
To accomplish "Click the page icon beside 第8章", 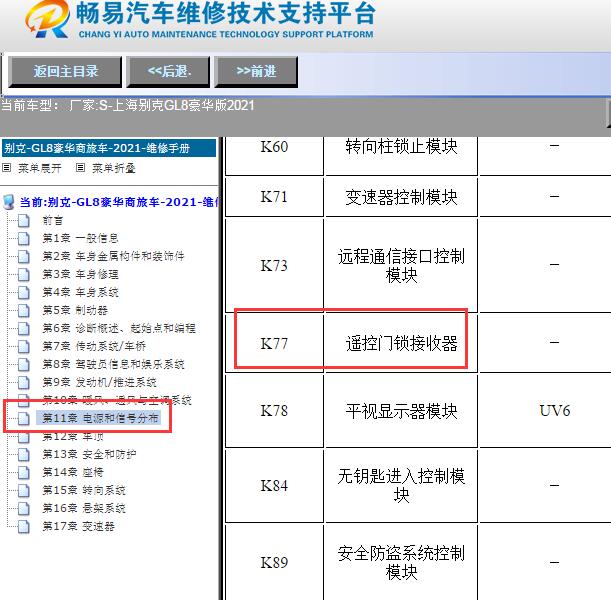I will click(24, 364).
